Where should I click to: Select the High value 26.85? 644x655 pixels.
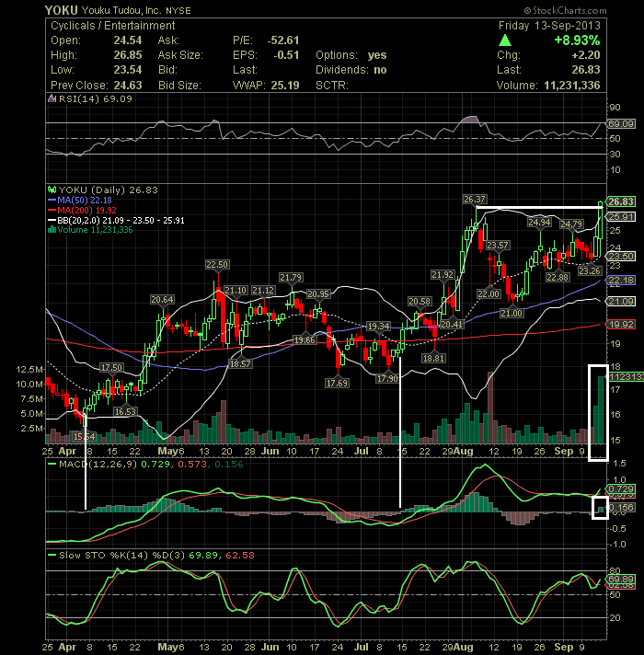click(x=128, y=55)
